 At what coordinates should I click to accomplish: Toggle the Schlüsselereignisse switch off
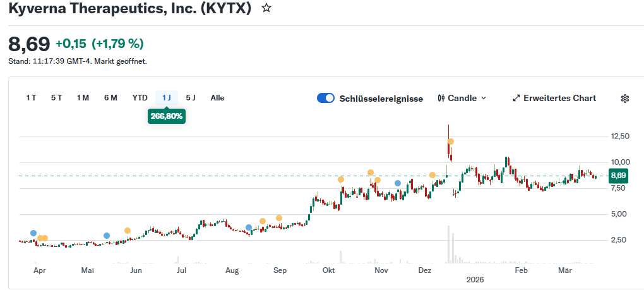326,98
